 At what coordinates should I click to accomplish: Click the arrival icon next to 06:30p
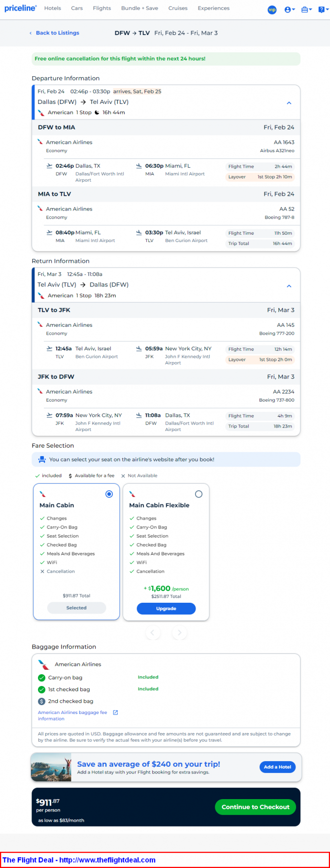tap(139, 166)
